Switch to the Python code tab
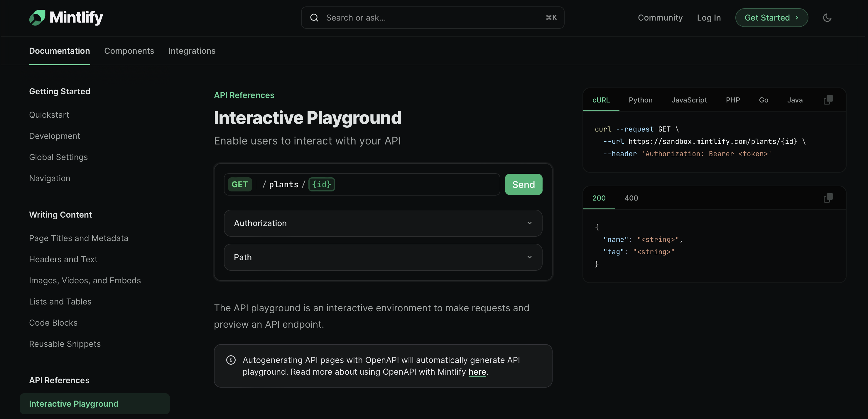This screenshot has height=419, width=868. tap(641, 99)
